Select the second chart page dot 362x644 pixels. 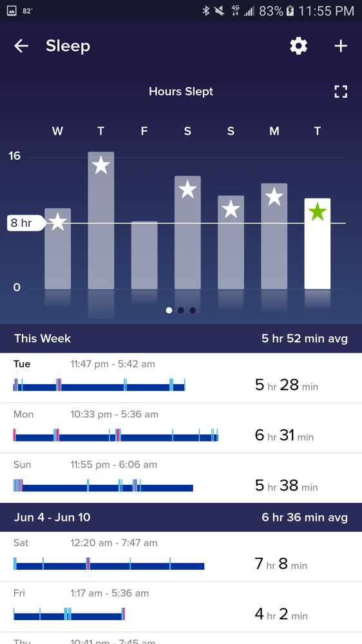(x=180, y=310)
